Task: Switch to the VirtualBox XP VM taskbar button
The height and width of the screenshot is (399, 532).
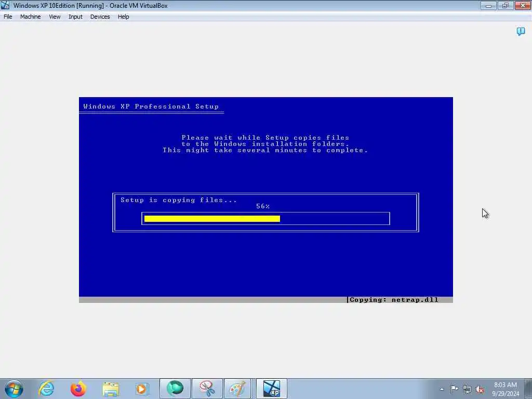Action: [x=271, y=389]
